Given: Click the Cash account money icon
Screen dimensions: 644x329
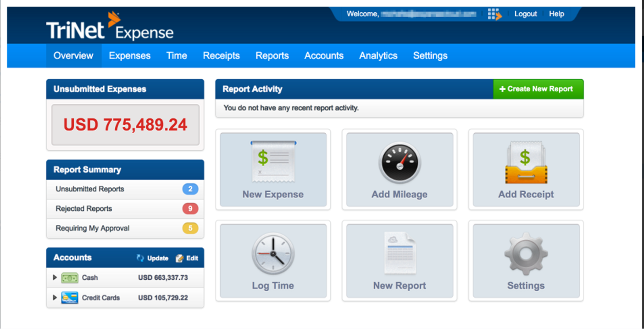Looking at the screenshot, I should coord(70,278).
